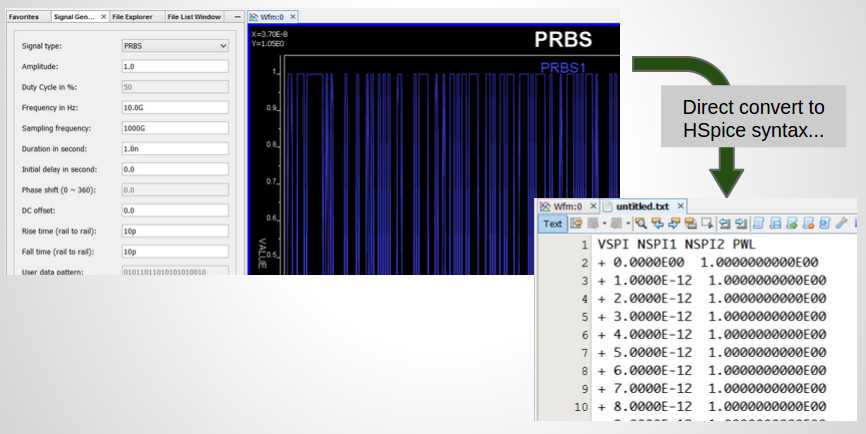Click the wrench icon in editor toolbar
This screenshot has height=434, width=866.
tap(842, 224)
